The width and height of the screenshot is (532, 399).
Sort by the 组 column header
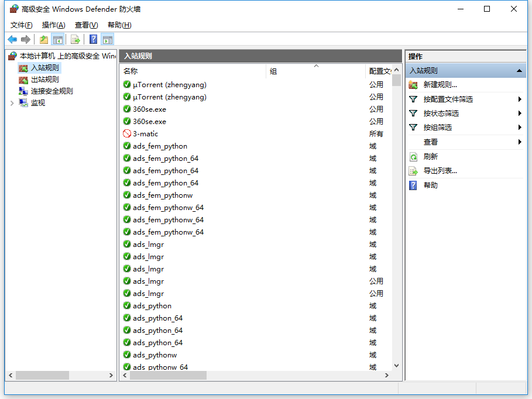(x=315, y=71)
